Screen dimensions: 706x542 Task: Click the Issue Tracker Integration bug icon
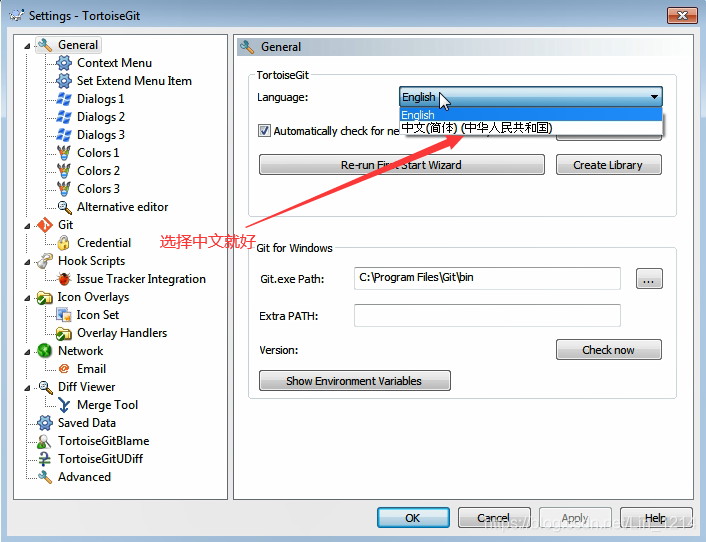click(x=64, y=279)
